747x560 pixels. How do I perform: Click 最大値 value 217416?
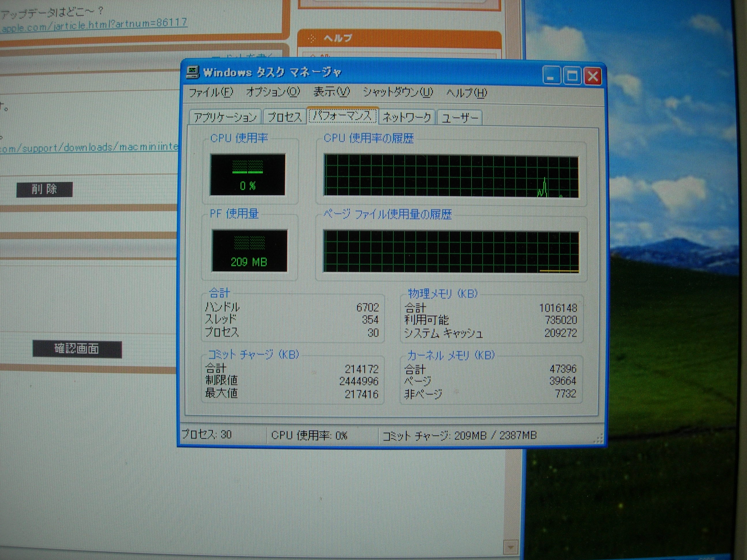(361, 394)
